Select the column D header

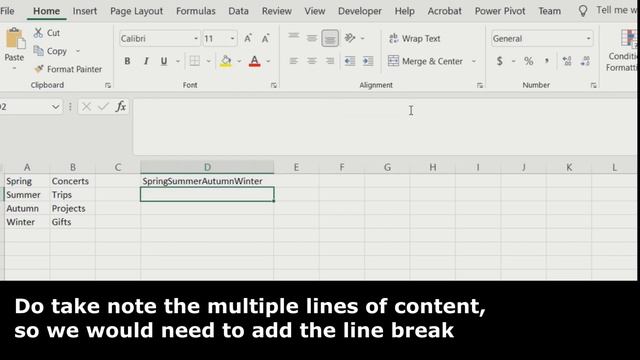coord(207,167)
